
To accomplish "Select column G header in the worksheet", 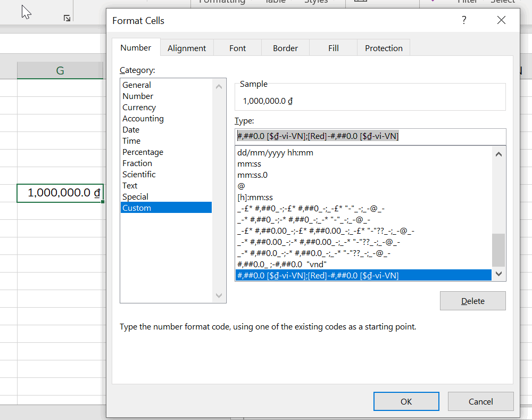I will pos(60,71).
